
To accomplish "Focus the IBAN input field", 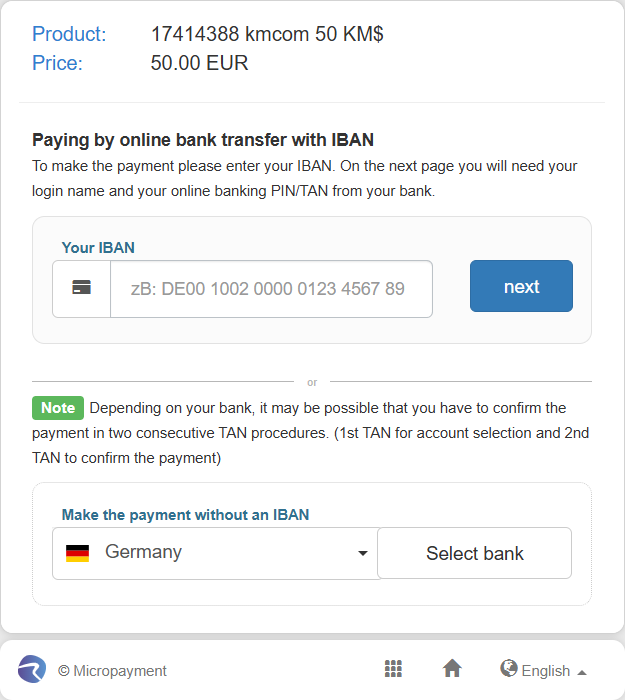I will [x=271, y=289].
